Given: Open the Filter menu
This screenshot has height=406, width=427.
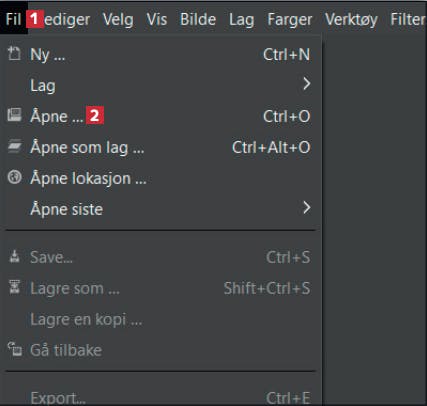Looking at the screenshot, I should [408, 19].
